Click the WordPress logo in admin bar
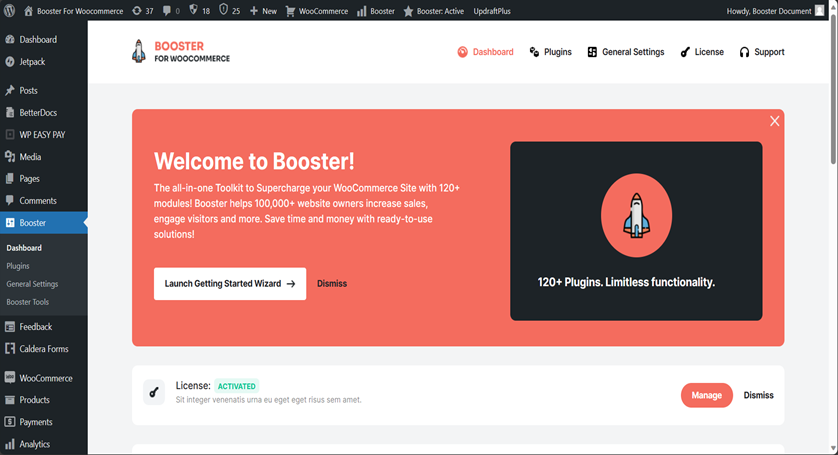 pos(9,11)
